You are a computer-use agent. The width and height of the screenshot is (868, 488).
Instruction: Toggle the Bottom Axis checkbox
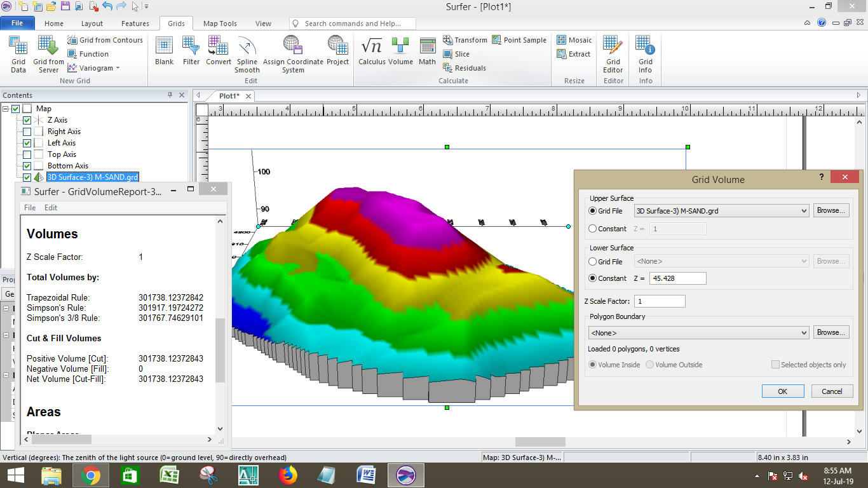tap(27, 166)
